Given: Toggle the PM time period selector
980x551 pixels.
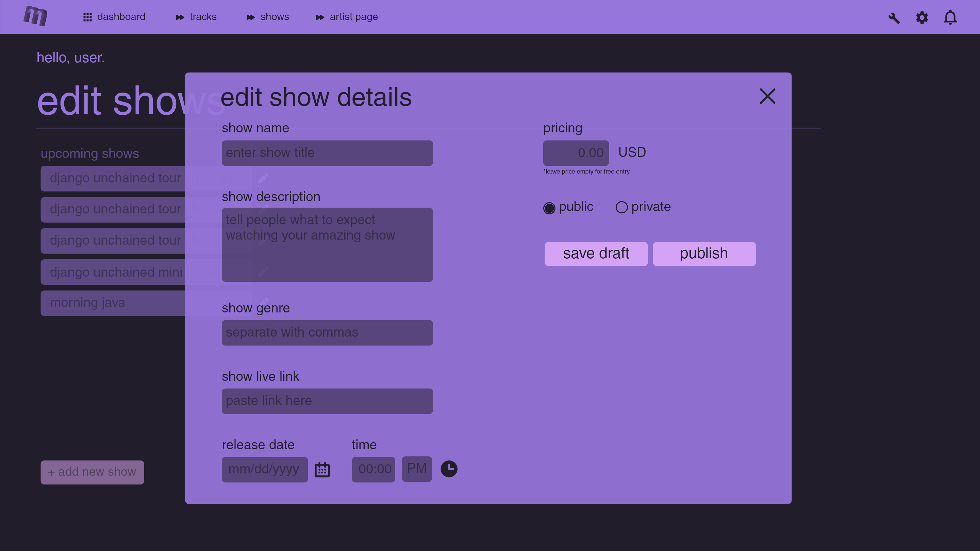Looking at the screenshot, I should click(417, 469).
